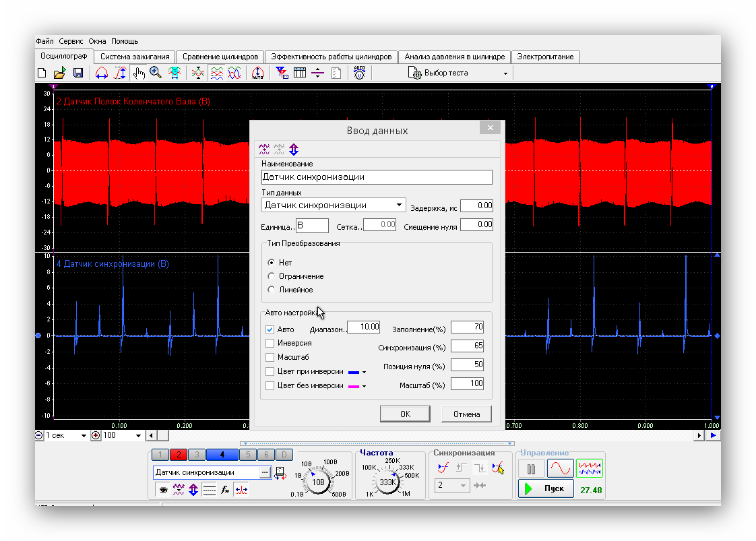Click the horizontal lines icon in channel panel

pos(210,490)
